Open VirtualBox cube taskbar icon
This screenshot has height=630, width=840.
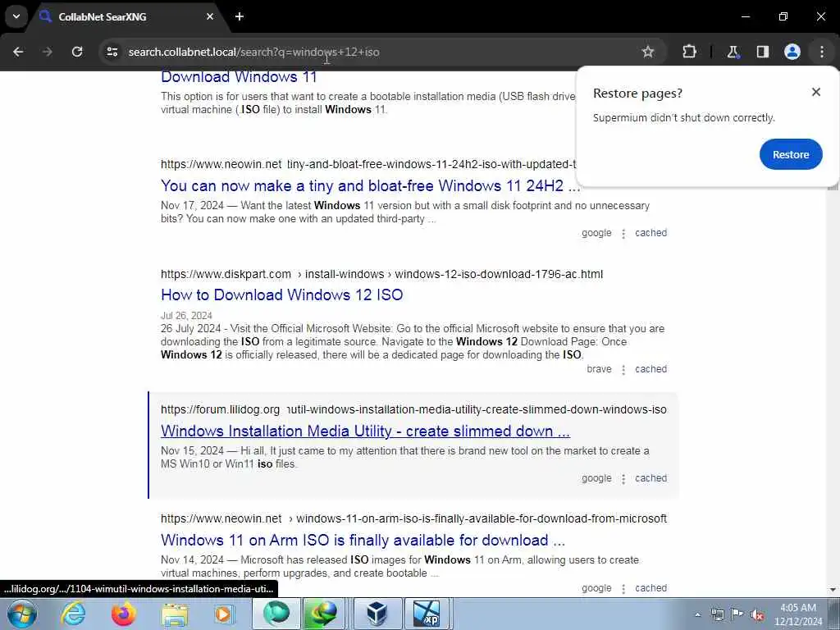click(377, 614)
